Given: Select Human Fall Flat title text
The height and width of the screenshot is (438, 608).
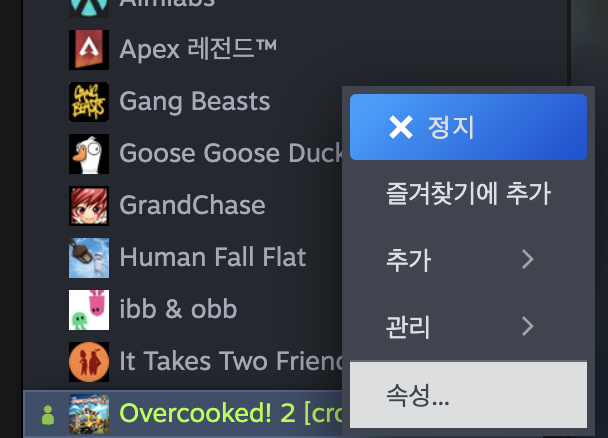Looking at the screenshot, I should point(213,257).
